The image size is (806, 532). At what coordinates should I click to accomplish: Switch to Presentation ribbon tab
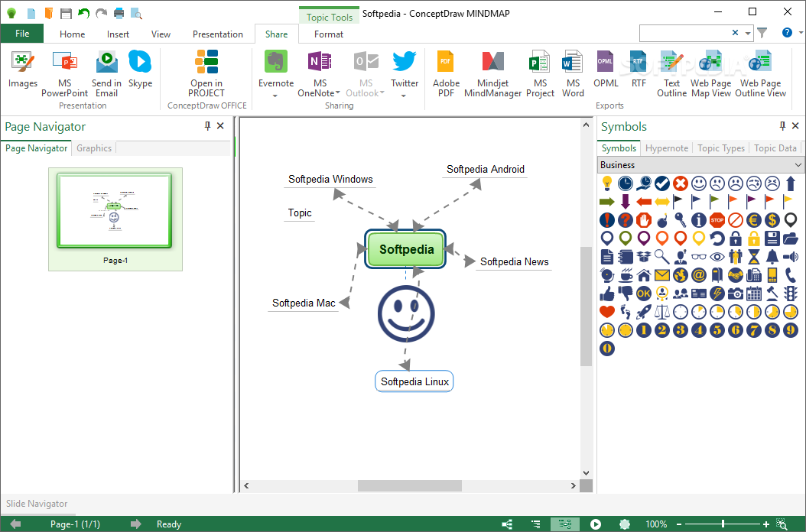[x=217, y=34]
